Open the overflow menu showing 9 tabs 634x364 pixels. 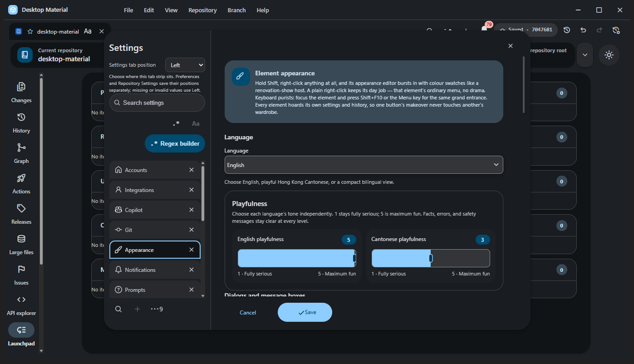(157, 309)
